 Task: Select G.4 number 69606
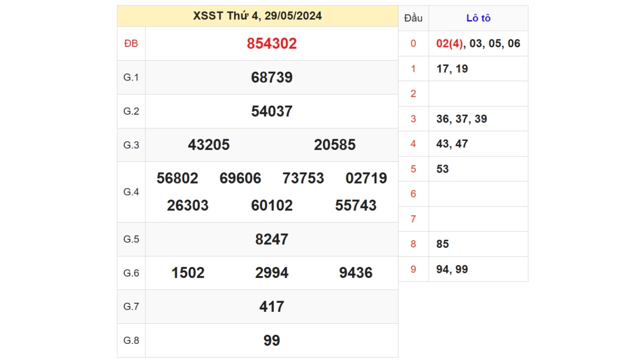[240, 178]
